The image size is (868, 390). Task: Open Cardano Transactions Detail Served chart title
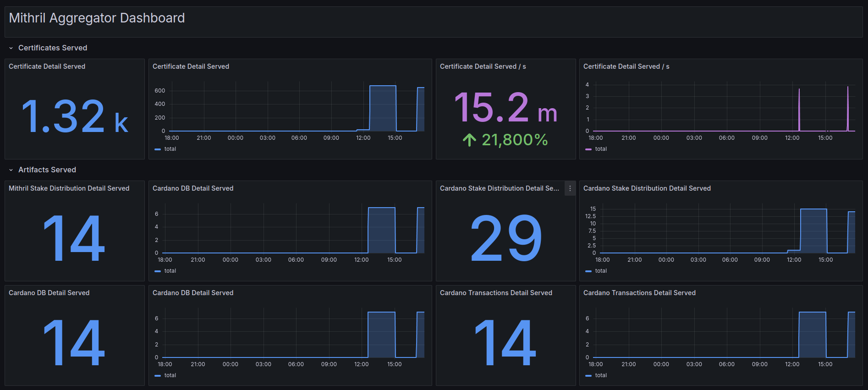pyautogui.click(x=639, y=293)
